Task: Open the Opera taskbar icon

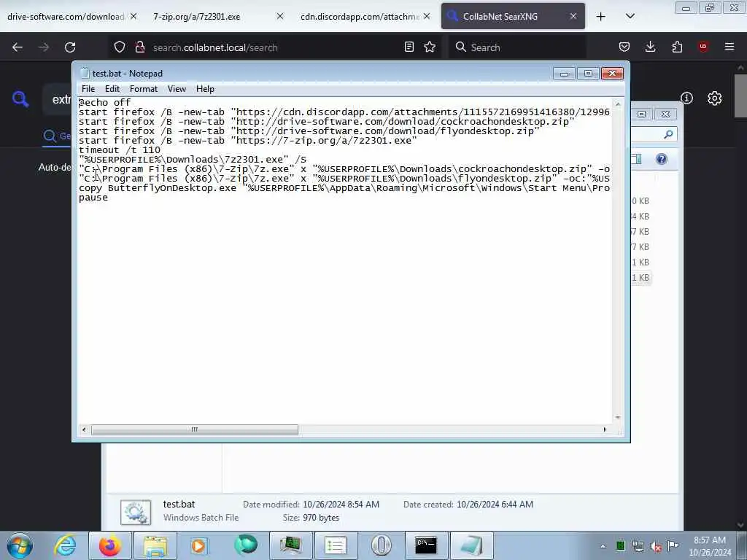Action: (x=381, y=545)
